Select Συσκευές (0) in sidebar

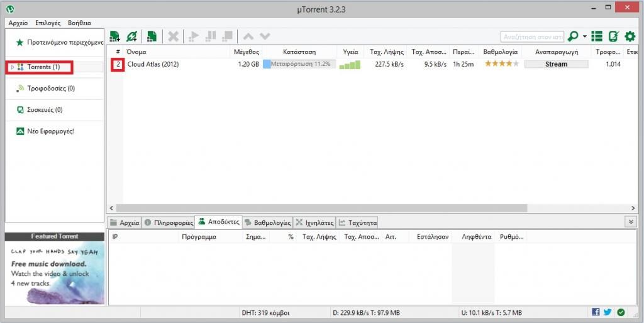pos(45,109)
